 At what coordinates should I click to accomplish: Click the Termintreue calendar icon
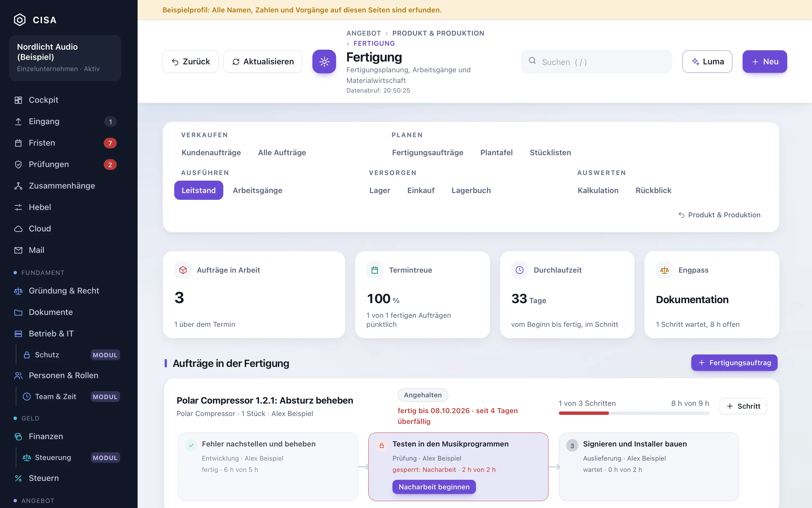pos(375,270)
